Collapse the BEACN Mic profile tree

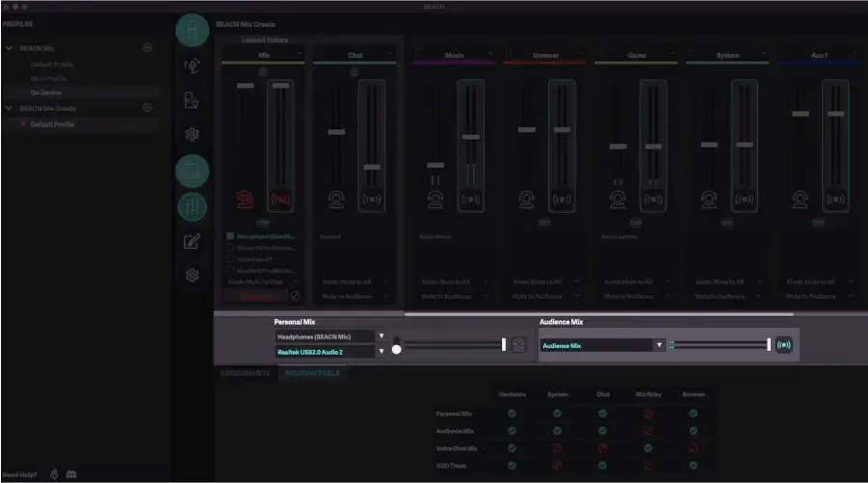point(10,48)
